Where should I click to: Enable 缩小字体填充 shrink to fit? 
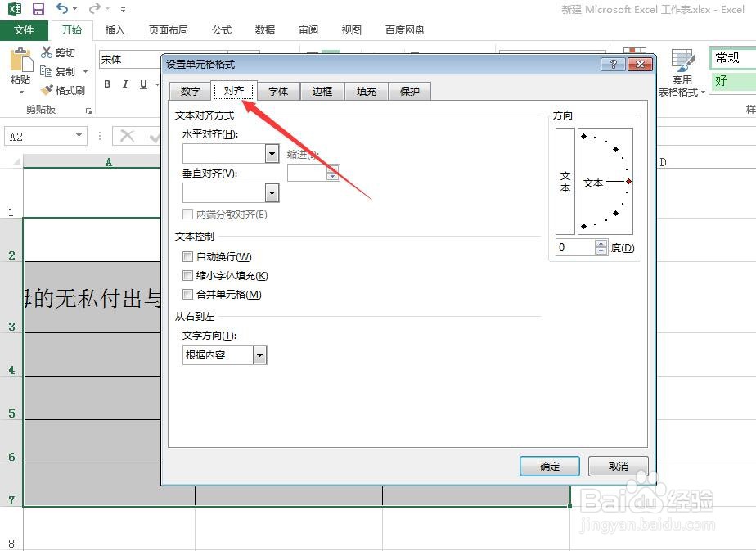(188, 275)
